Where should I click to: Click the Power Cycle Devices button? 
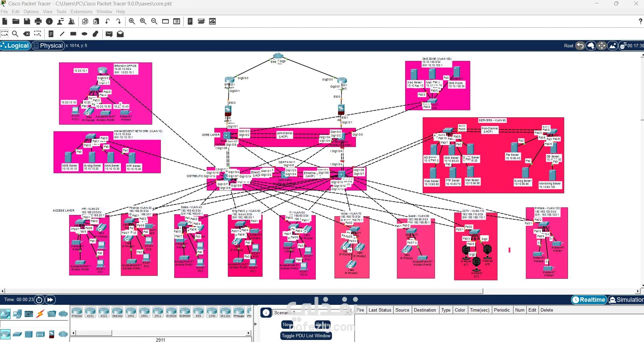pyautogui.click(x=39, y=300)
